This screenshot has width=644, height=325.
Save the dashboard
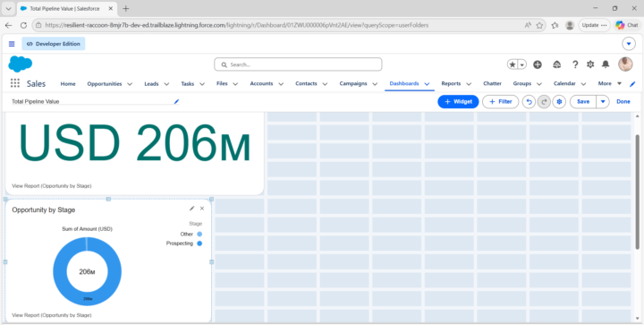point(583,101)
